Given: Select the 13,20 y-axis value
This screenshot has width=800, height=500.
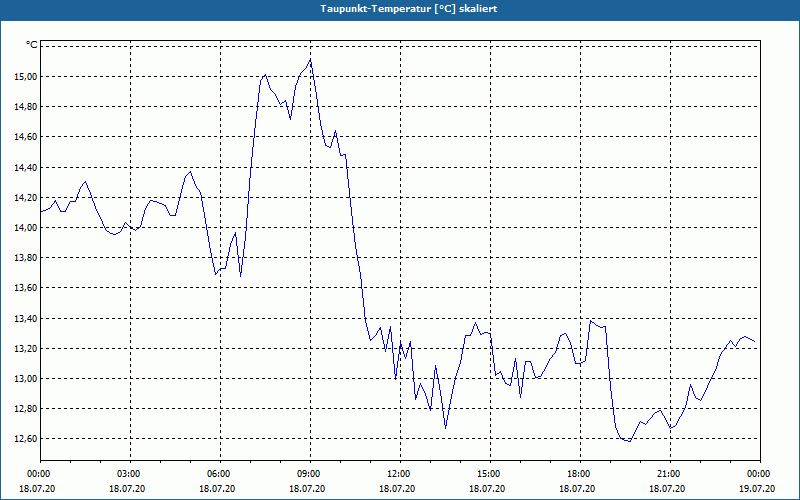Looking at the screenshot, I should [x=27, y=348].
